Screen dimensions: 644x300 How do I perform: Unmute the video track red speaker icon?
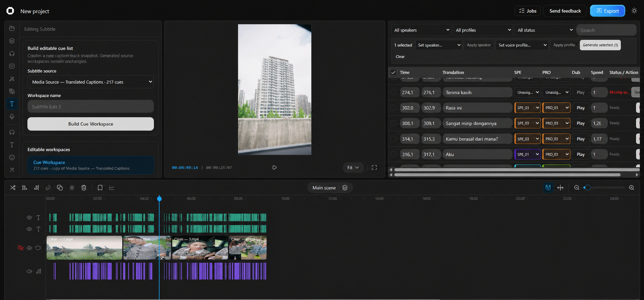21,248
